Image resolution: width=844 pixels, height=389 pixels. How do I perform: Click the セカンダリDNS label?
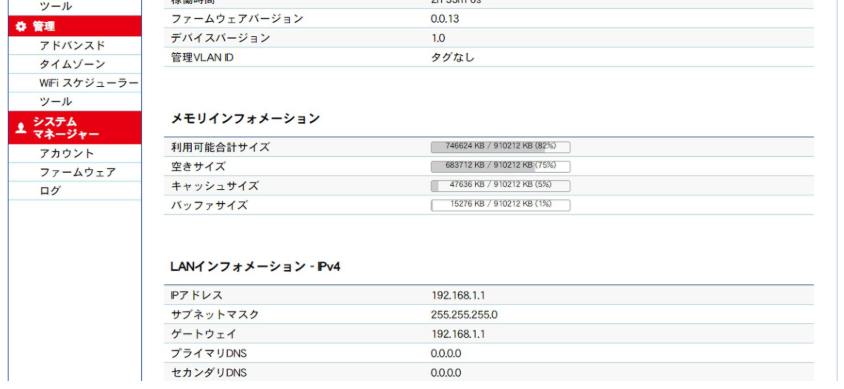pos(209,373)
